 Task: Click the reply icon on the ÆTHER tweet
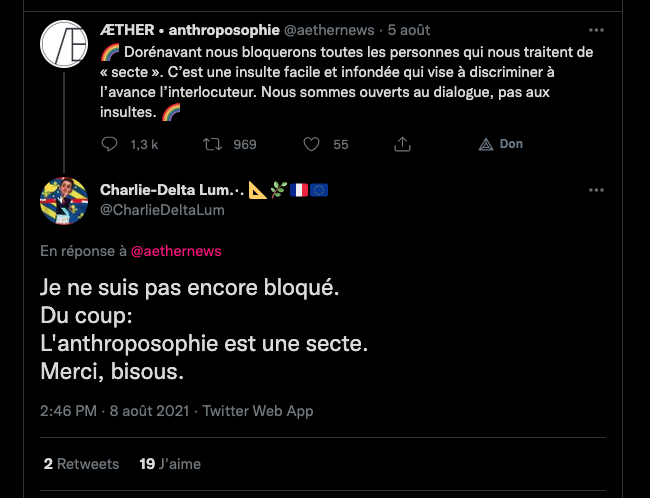pos(110,144)
